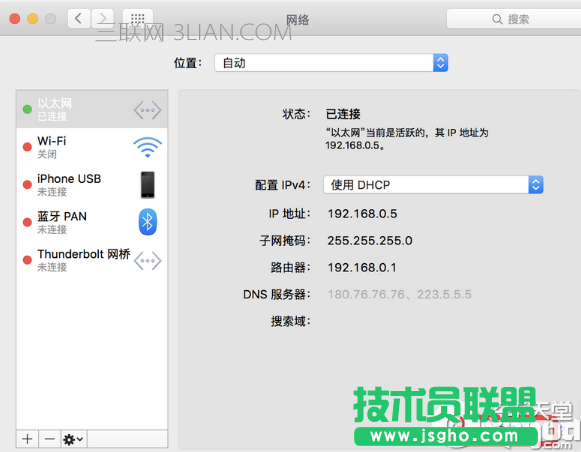The height and width of the screenshot is (452, 581).
Task: Click subnet mask 255.255.255.0
Action: pyautogui.click(x=370, y=241)
